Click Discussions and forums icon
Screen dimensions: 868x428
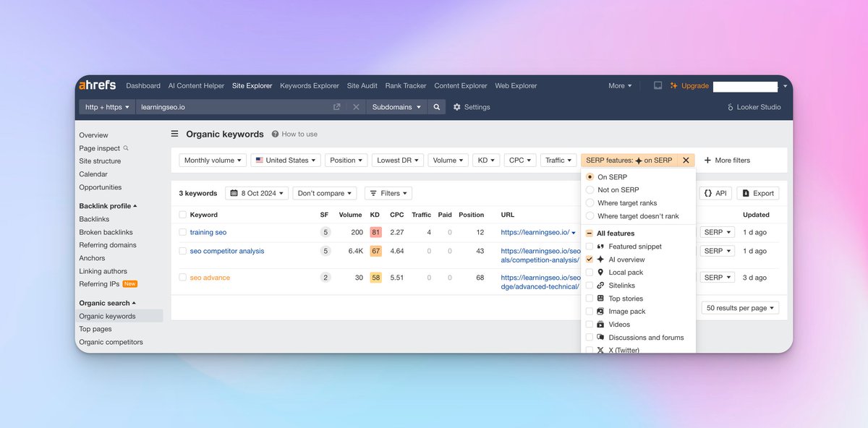pos(600,338)
